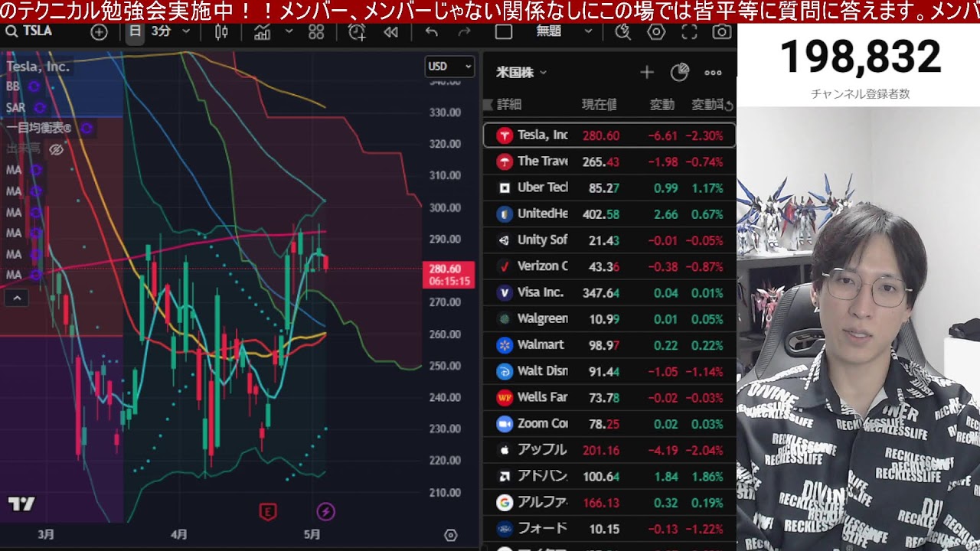The width and height of the screenshot is (980, 551).
Task: Select the Unity Software watchlist row
Action: 609,240
